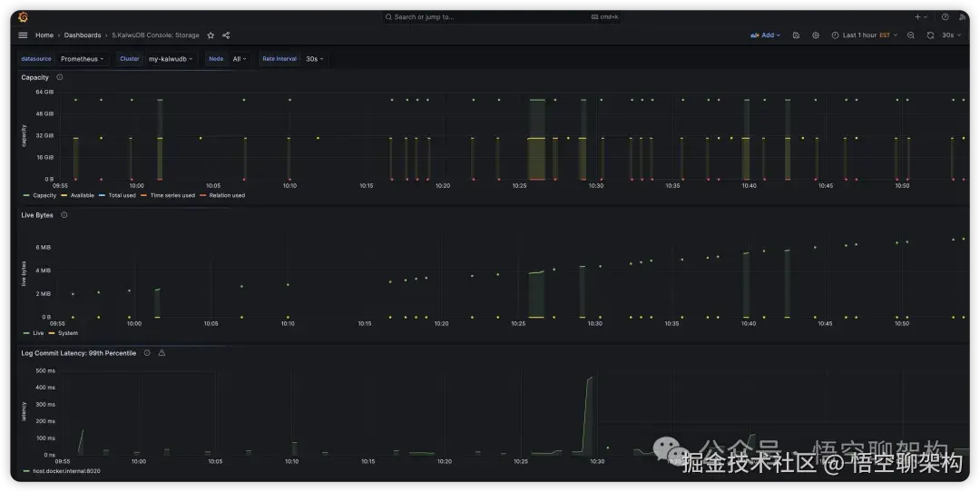Image resolution: width=980 pixels, height=492 pixels.
Task: Click the share dashboard icon
Action: click(x=226, y=35)
